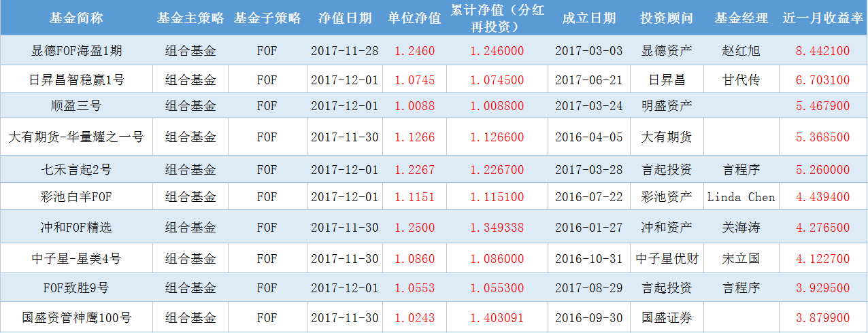Click inception date 2017-06-21

click(x=589, y=80)
